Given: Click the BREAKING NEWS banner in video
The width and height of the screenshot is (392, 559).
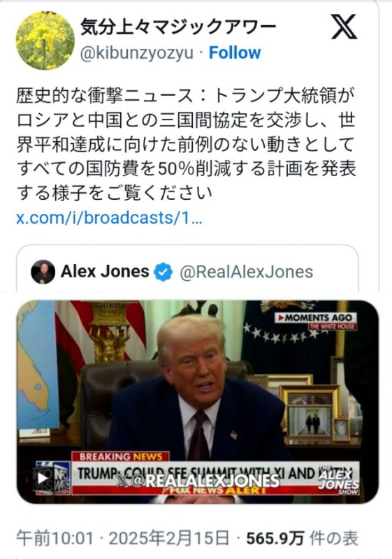Looking at the screenshot, I should [120, 456].
